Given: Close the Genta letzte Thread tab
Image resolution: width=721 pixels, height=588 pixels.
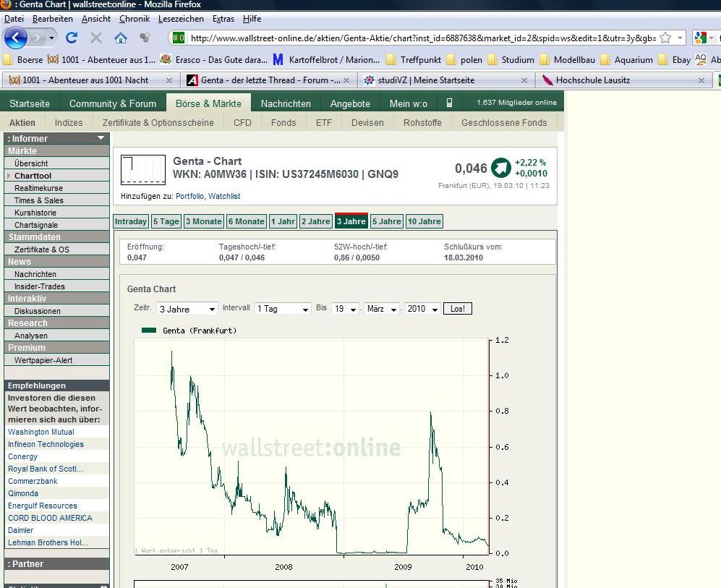Looking at the screenshot, I should click(346, 80).
